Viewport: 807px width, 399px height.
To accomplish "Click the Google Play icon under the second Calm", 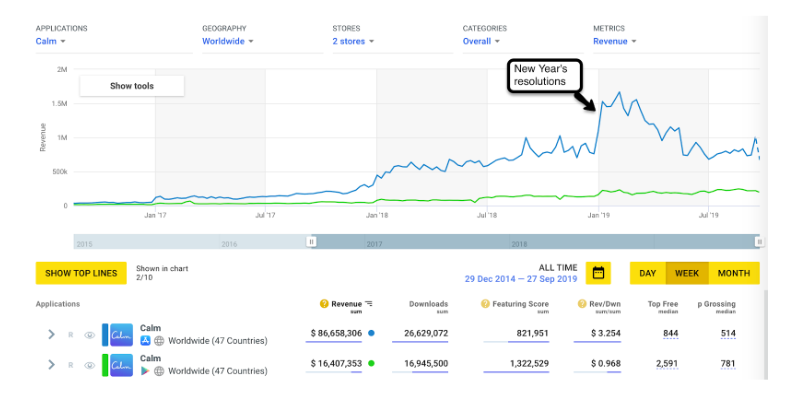I will (x=145, y=371).
